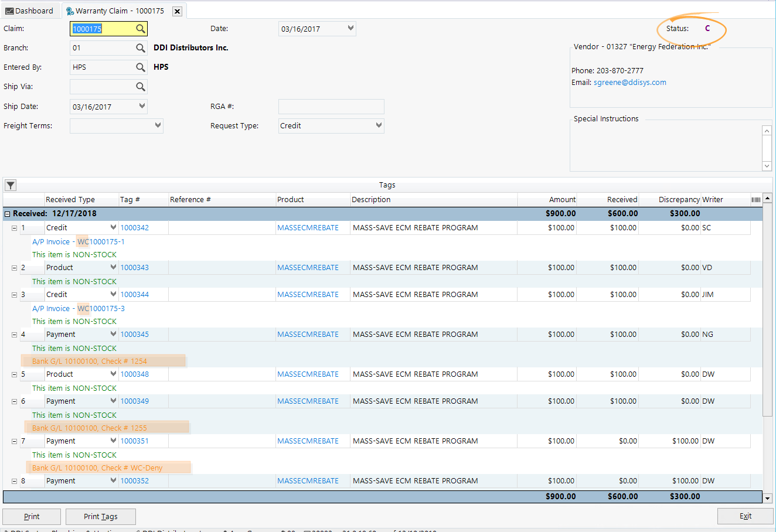Collapse row 4 Payment tag details

pyautogui.click(x=14, y=334)
